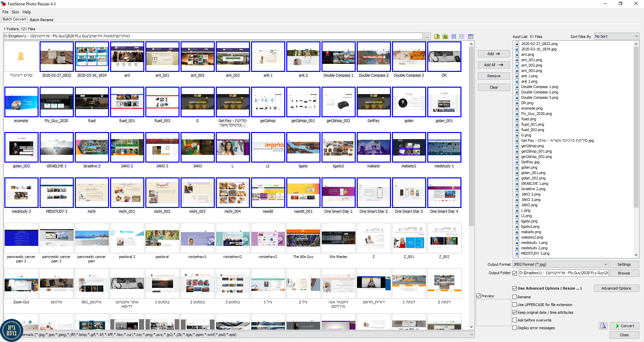644x342 pixels.
Task: Click file icon beside ligato.png in Input List
Action: pyautogui.click(x=517, y=221)
